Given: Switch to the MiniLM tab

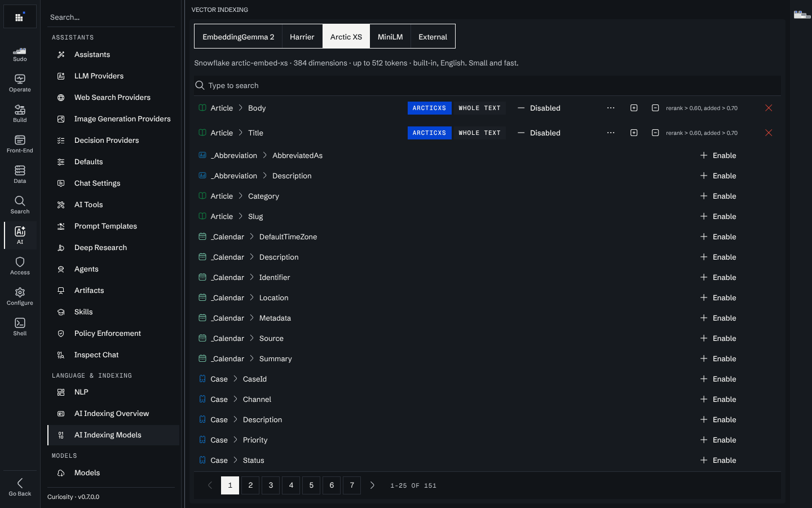Looking at the screenshot, I should click(x=390, y=37).
